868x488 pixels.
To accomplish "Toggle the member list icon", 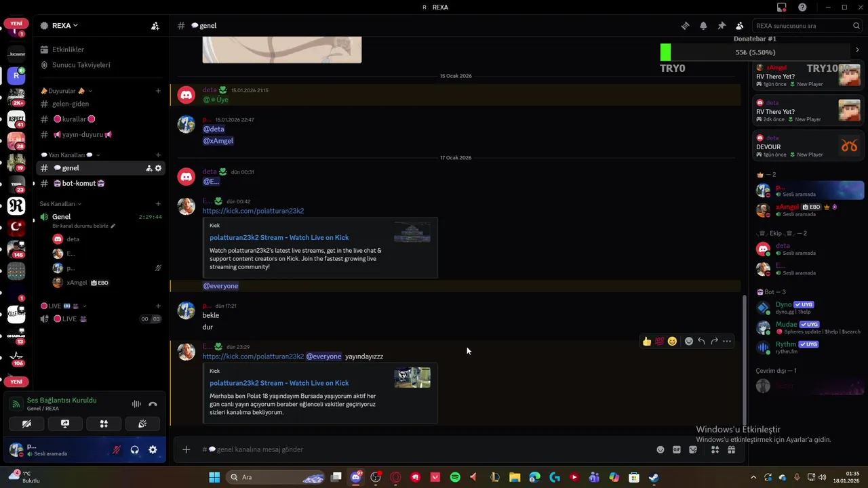I will (739, 26).
